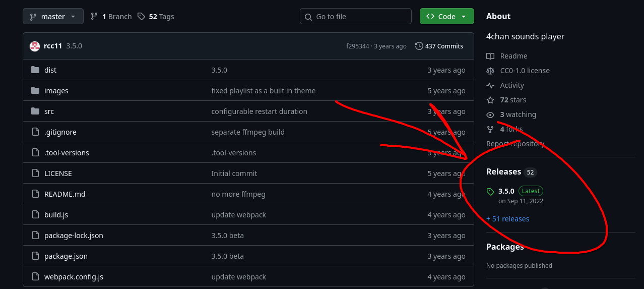Click the LICENSE file icon
The width and height of the screenshot is (644, 289).
(35, 174)
